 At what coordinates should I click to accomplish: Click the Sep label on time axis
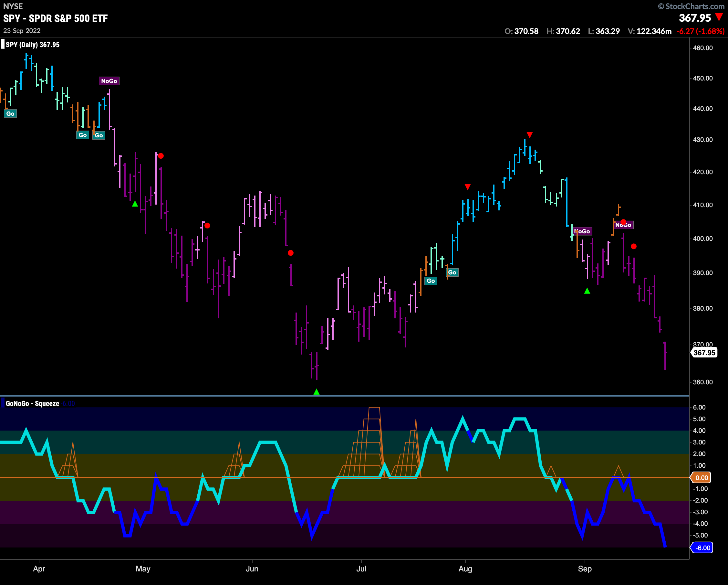coord(585,569)
